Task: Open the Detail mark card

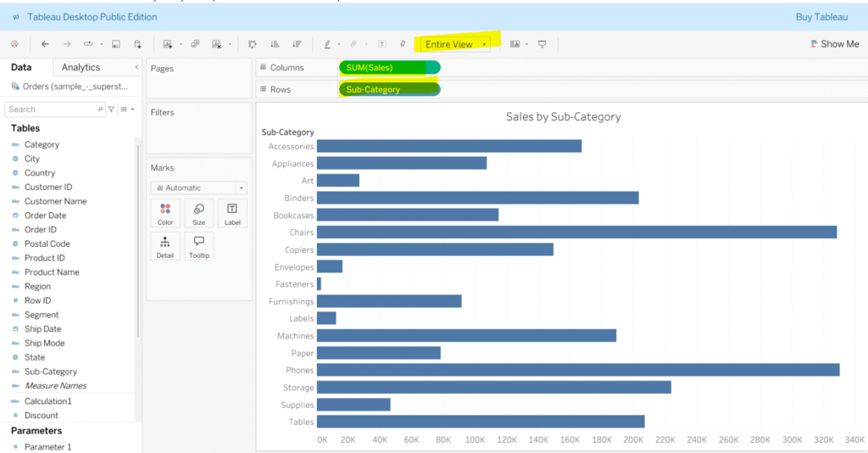Action: pyautogui.click(x=165, y=246)
